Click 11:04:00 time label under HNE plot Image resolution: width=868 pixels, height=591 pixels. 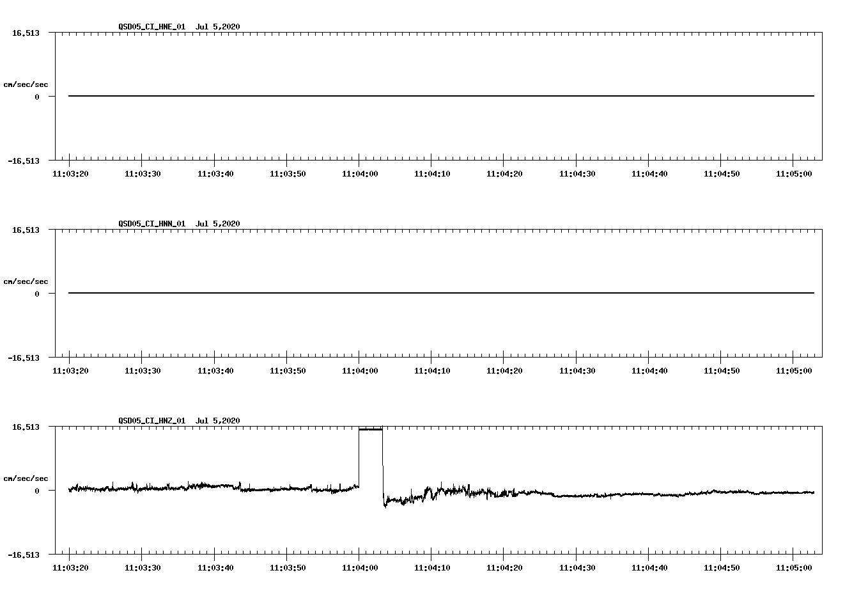pos(359,173)
